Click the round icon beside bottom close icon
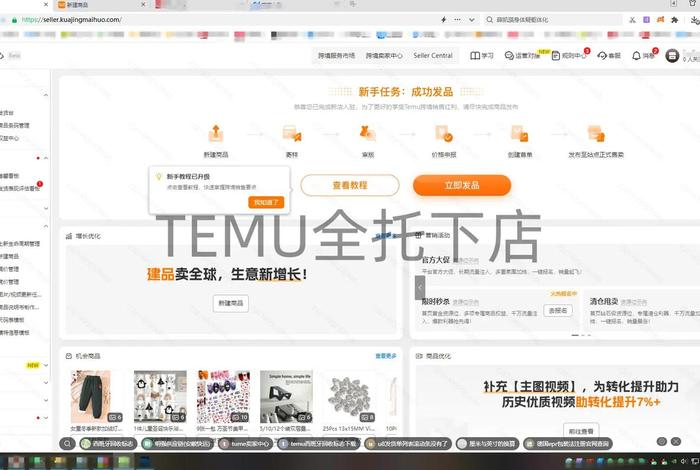 click(662, 441)
